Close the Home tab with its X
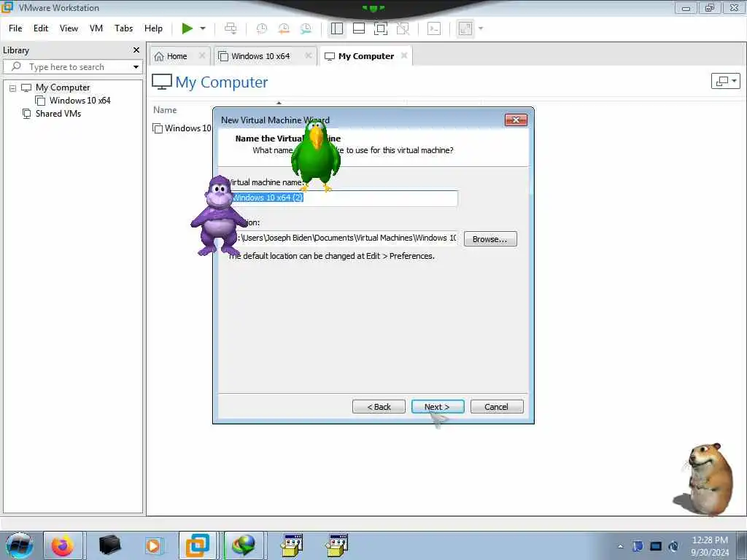 (202, 55)
